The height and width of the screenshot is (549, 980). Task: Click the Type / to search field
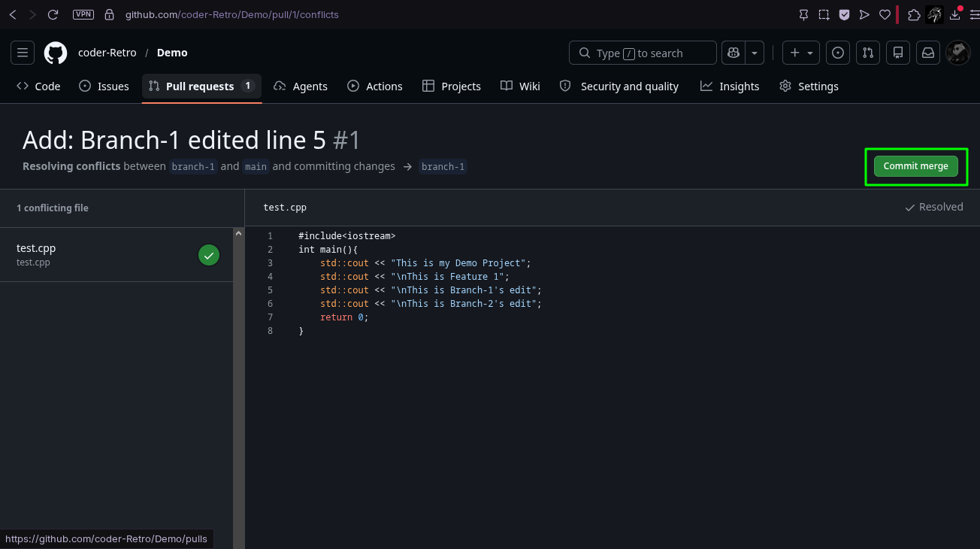pos(643,53)
